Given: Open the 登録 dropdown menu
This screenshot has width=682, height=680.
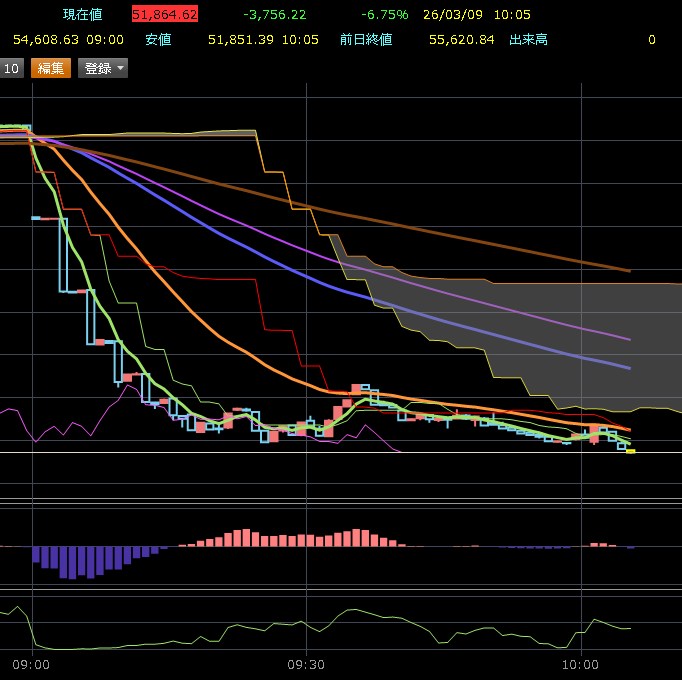Looking at the screenshot, I should 98,68.
